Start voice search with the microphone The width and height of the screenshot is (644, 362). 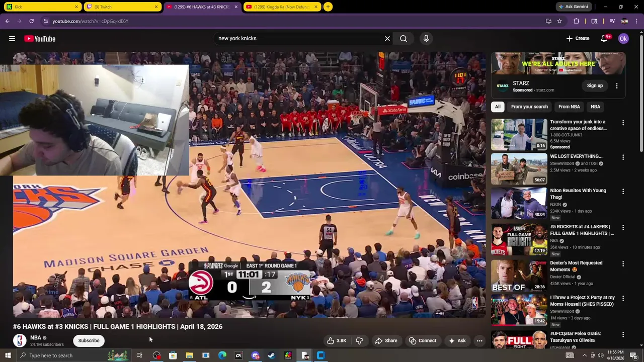click(x=426, y=39)
